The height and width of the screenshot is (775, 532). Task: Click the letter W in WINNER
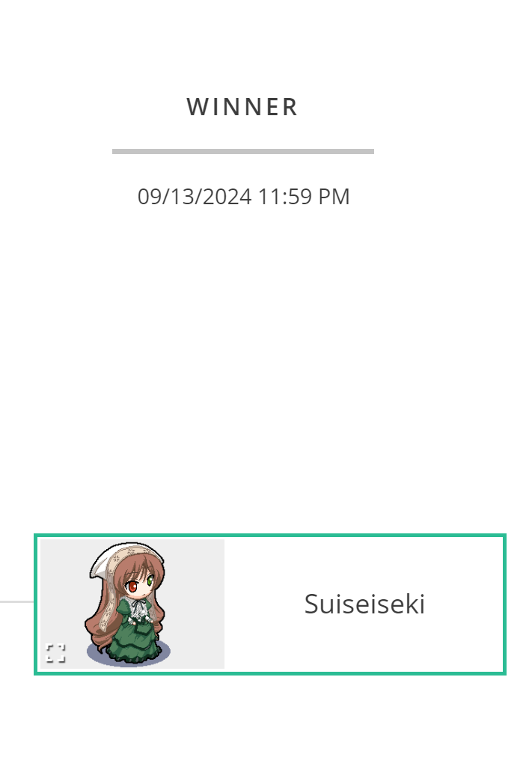(196, 107)
